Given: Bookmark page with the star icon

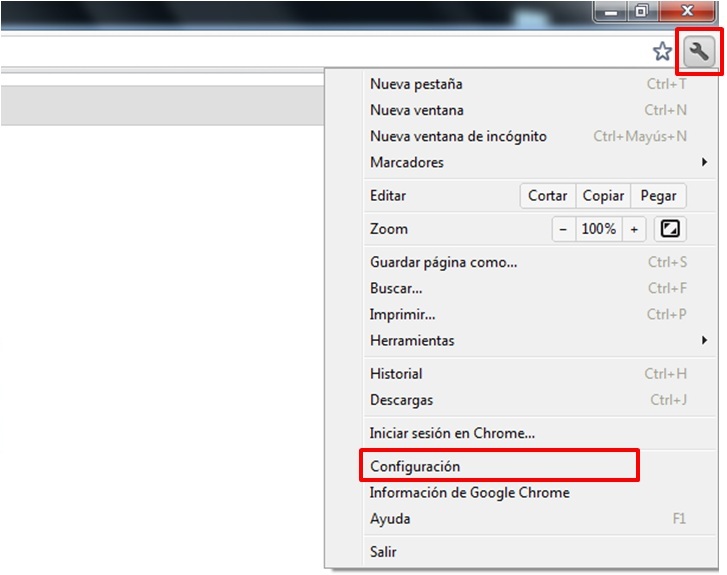Looking at the screenshot, I should (662, 52).
